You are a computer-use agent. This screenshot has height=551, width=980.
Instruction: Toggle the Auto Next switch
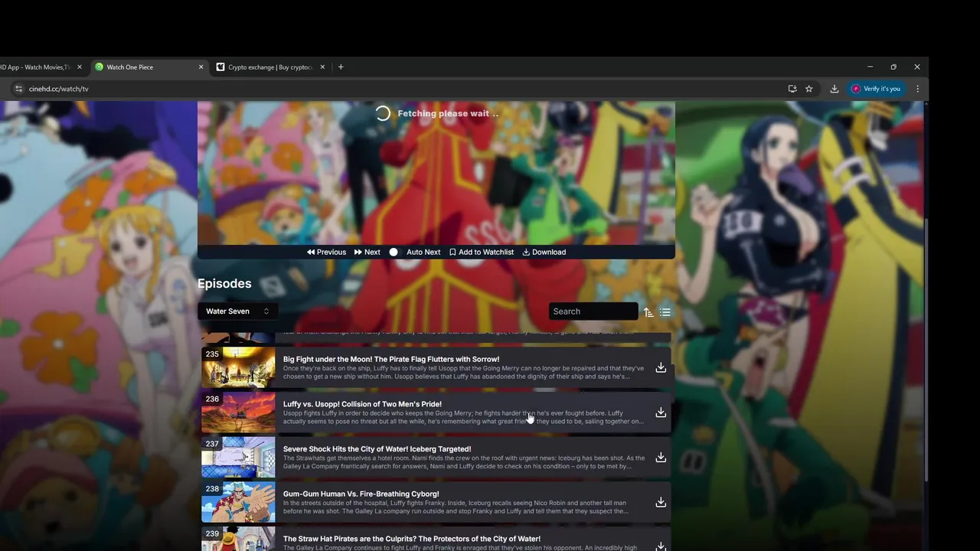[394, 252]
